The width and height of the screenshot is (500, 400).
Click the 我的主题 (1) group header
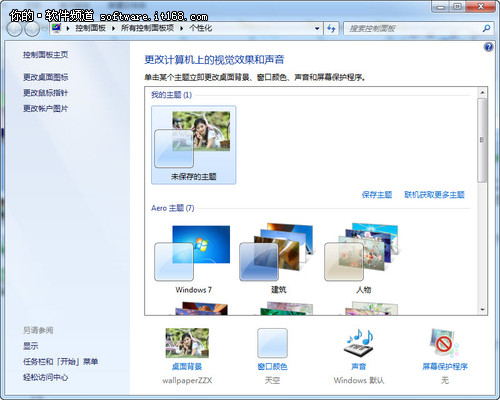tap(171, 95)
